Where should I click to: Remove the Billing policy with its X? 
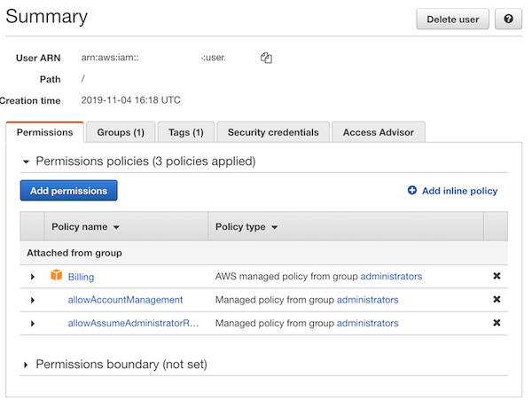click(497, 276)
